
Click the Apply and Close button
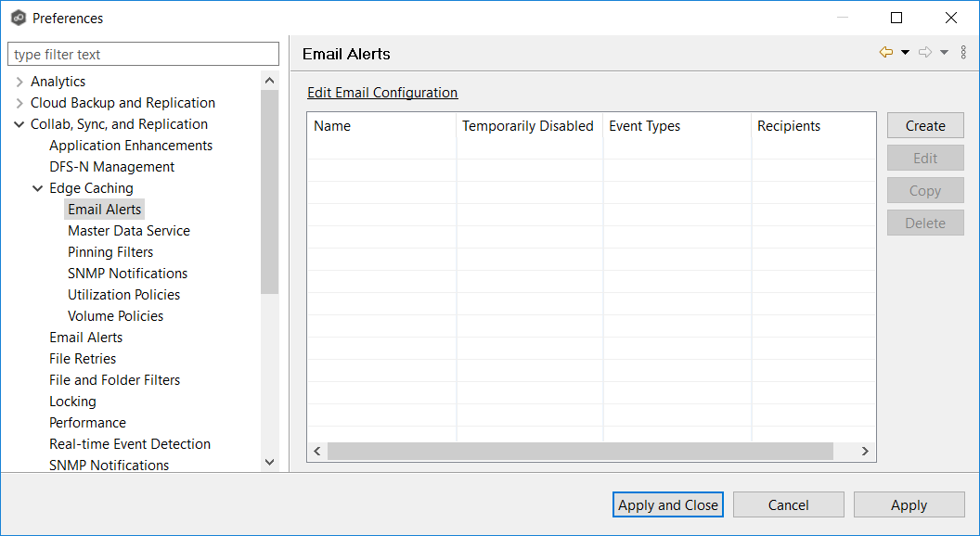pyautogui.click(x=668, y=505)
